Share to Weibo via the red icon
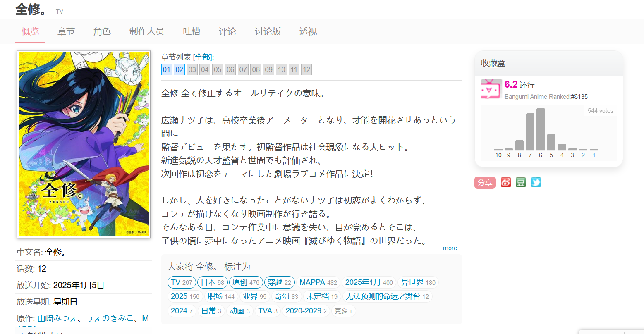Viewport: 644px width, 334px height. tap(506, 182)
